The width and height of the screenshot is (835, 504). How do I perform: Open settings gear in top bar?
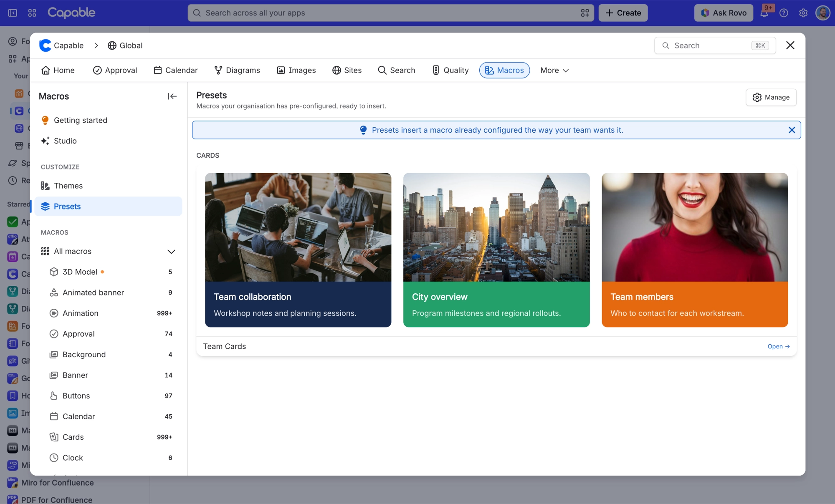[x=803, y=13]
